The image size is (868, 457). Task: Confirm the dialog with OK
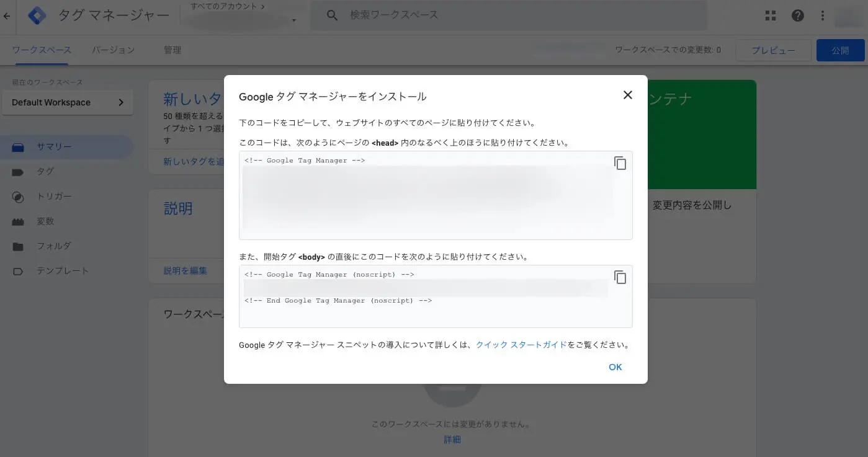pos(615,367)
